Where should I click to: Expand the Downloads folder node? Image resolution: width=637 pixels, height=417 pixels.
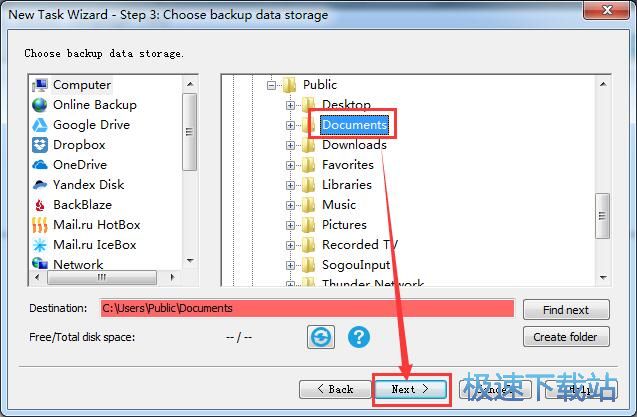pos(290,145)
